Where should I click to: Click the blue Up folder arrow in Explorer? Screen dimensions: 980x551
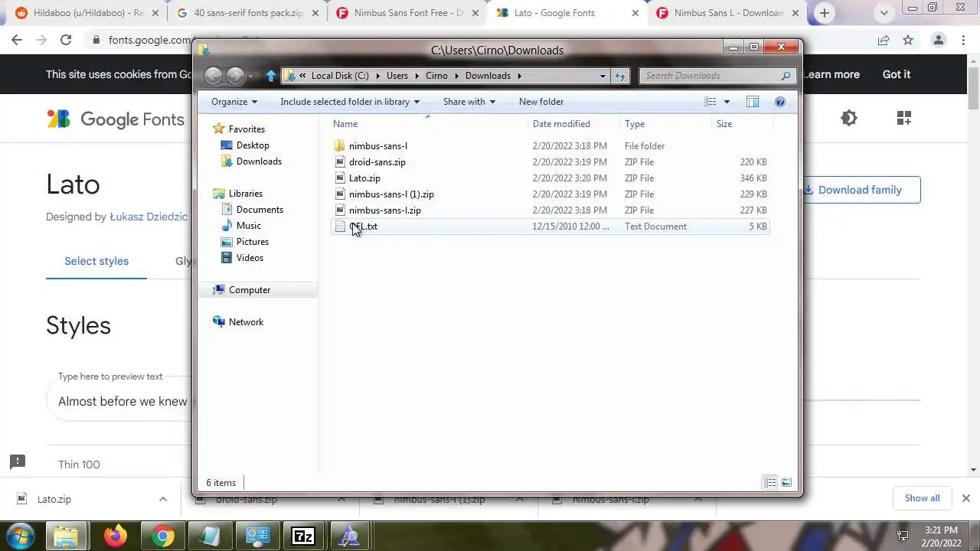click(270, 76)
